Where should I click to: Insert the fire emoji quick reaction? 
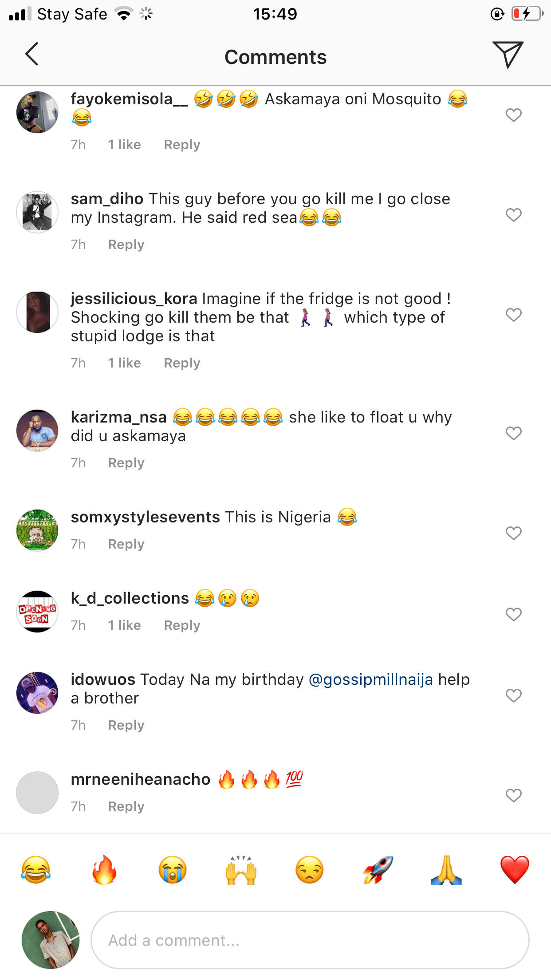(104, 870)
